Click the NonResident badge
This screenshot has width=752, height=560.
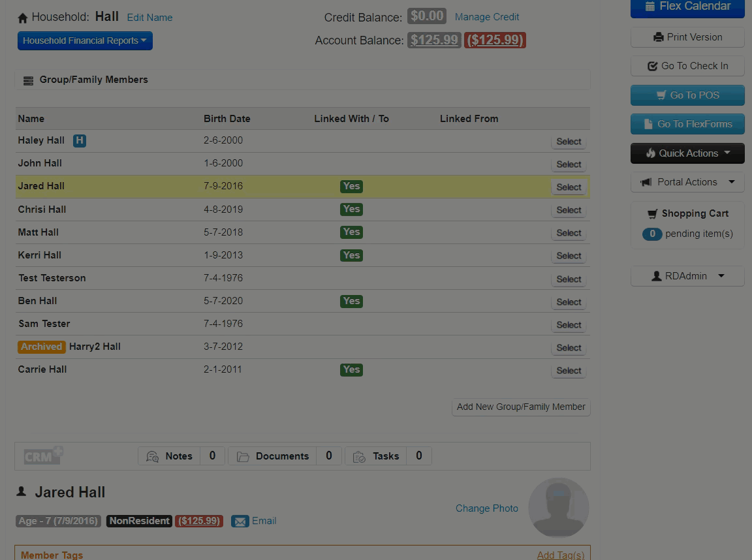coord(139,521)
